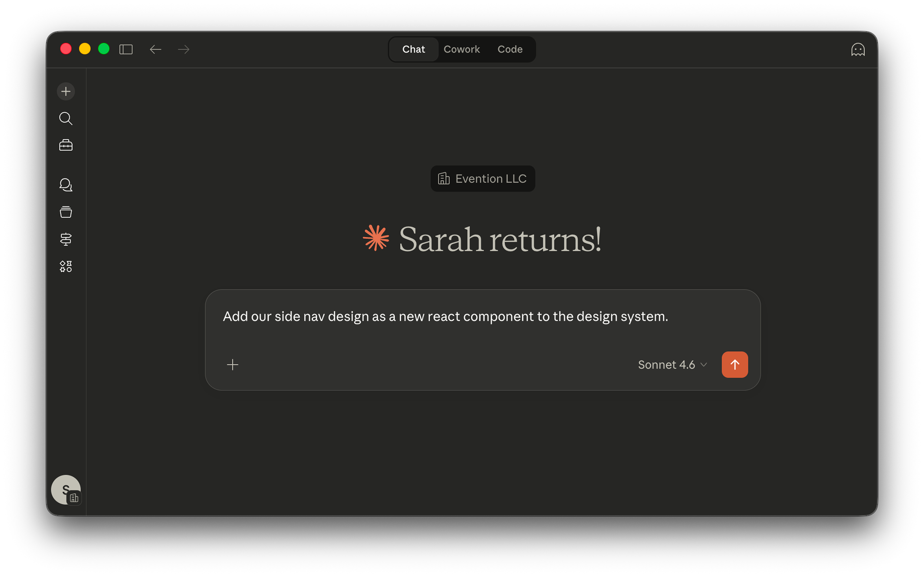Open the Evention LLC organization chip
This screenshot has width=924, height=577.
coord(482,178)
